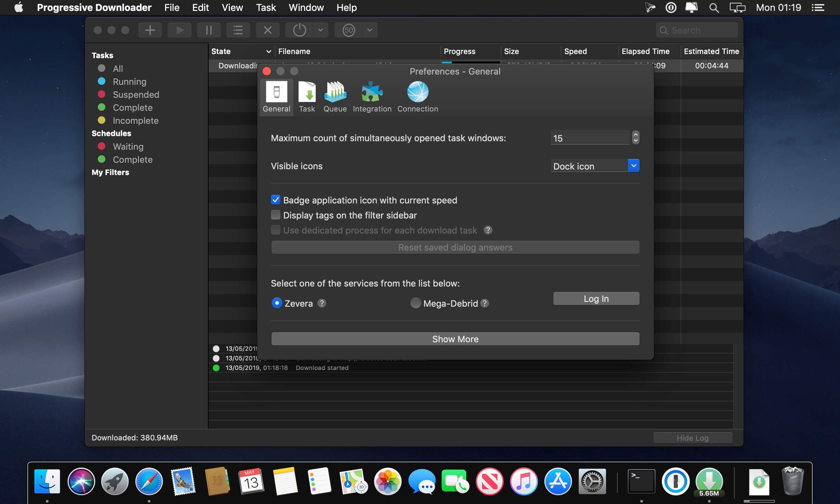The width and height of the screenshot is (840, 504).
Task: Click the pause toolbar icon
Action: pos(209,30)
